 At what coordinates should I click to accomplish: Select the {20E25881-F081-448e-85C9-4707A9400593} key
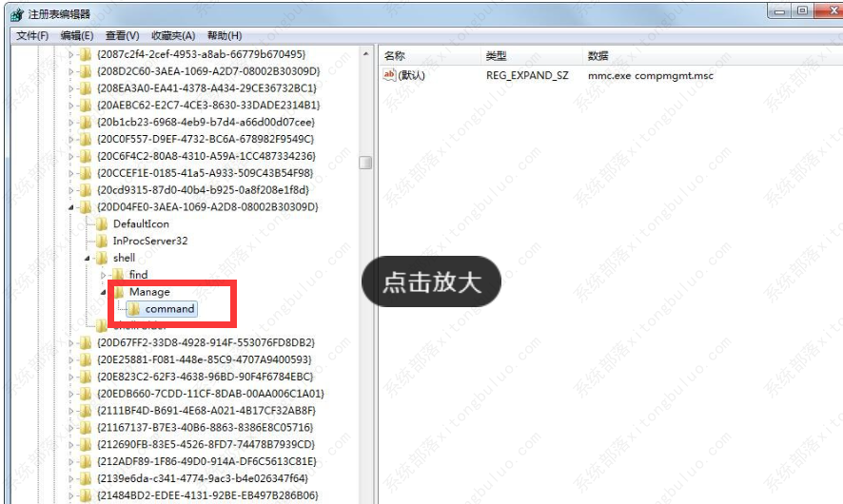pyautogui.click(x=204, y=359)
